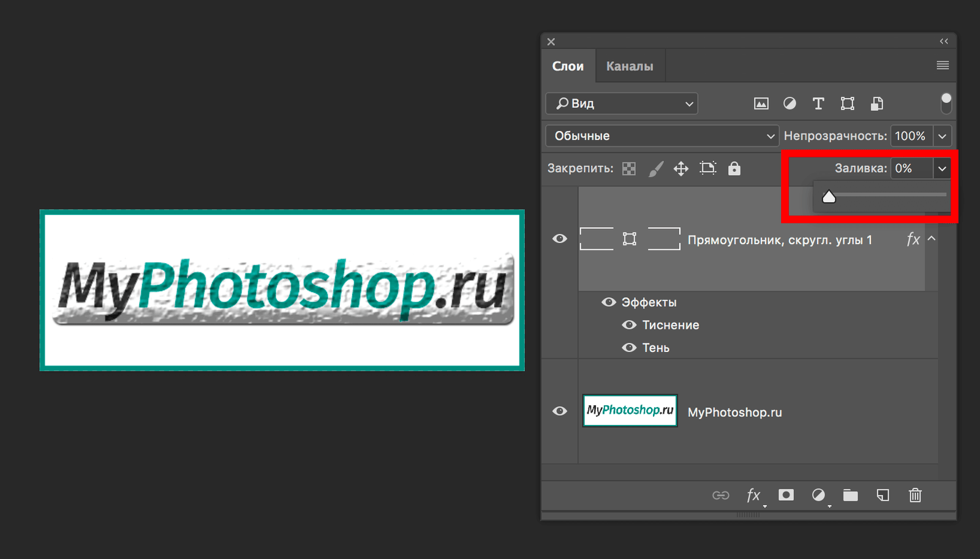Open the Обычные blend mode dropdown
Image resolution: width=980 pixels, height=559 pixels.
(x=661, y=136)
